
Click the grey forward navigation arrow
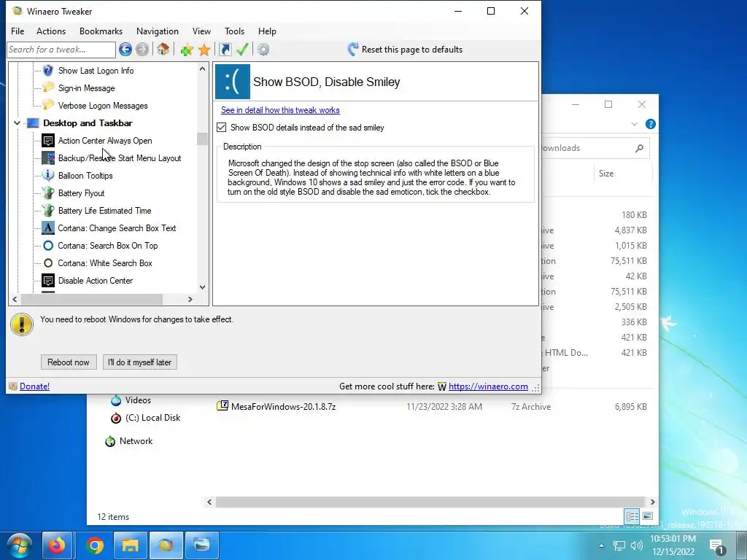[x=142, y=49]
